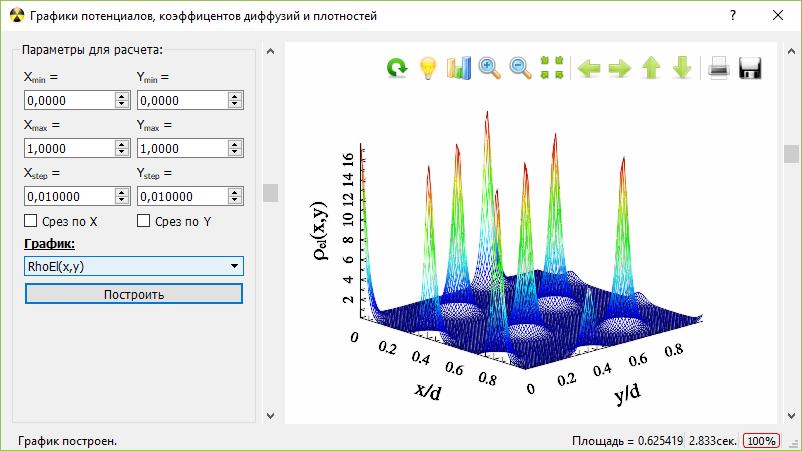Click plot area scroll up arrow
Viewport: 802px width, 451px height.
(x=791, y=51)
